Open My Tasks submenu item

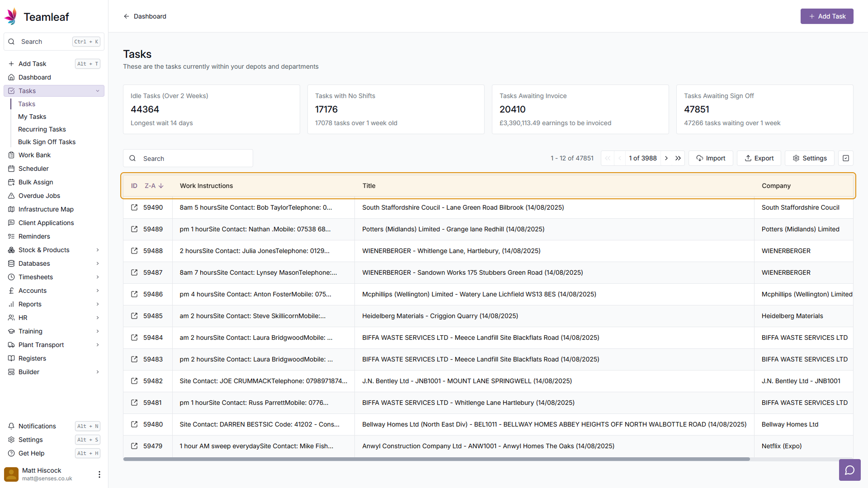[32, 117]
